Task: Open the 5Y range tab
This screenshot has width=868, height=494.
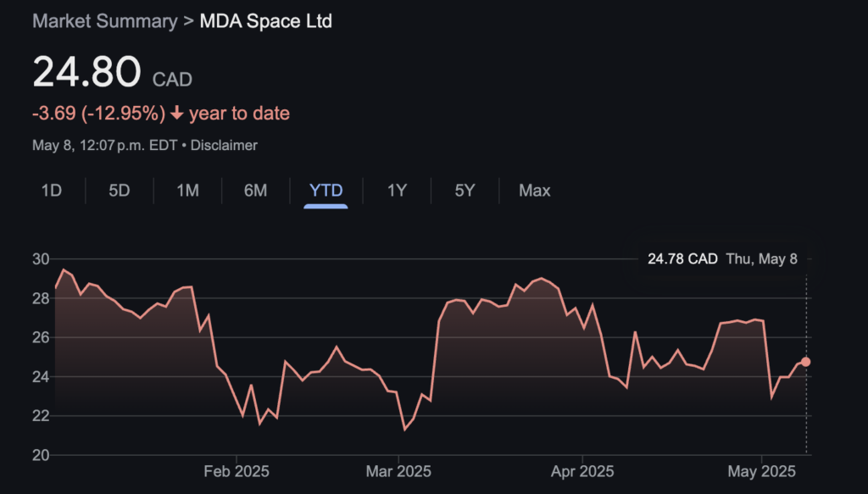Action: coord(465,191)
